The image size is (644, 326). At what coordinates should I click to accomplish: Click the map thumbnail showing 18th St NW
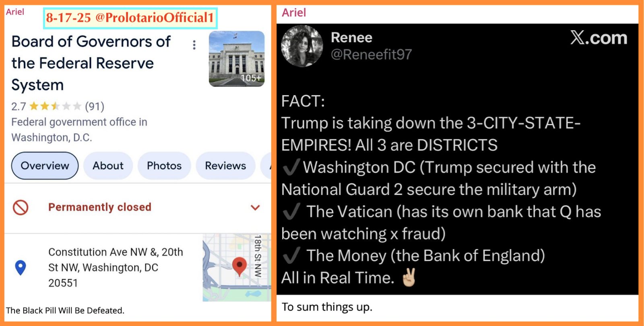(x=237, y=268)
